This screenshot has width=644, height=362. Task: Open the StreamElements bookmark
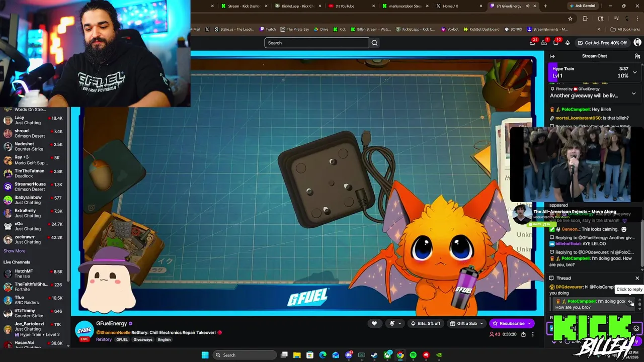click(547, 29)
